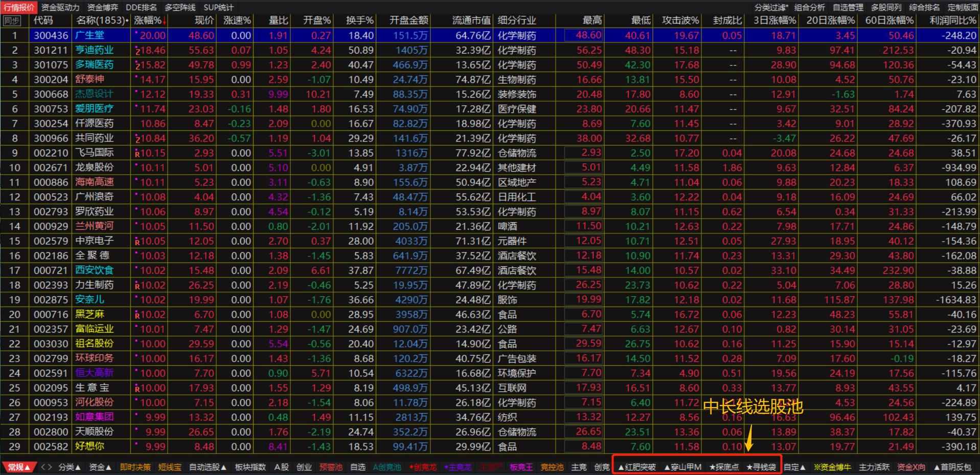Expand the 分类 dropdown tab

(x=70, y=467)
